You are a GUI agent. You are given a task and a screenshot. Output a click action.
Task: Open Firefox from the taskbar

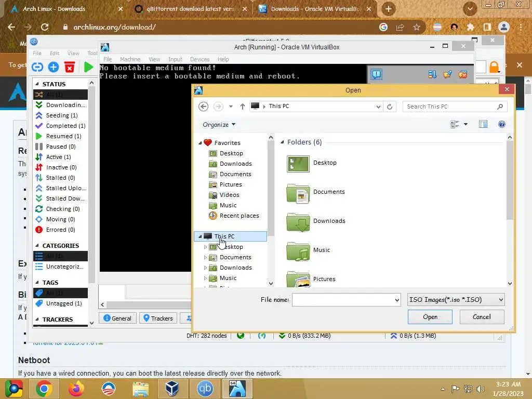pos(76,389)
